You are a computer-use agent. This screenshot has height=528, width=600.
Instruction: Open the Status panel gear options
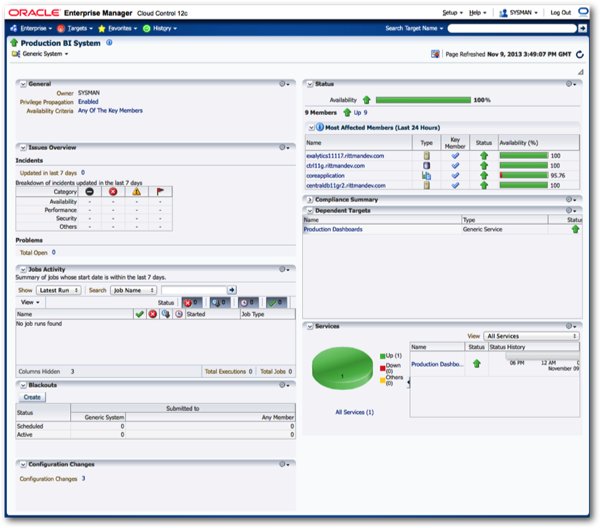[571, 84]
